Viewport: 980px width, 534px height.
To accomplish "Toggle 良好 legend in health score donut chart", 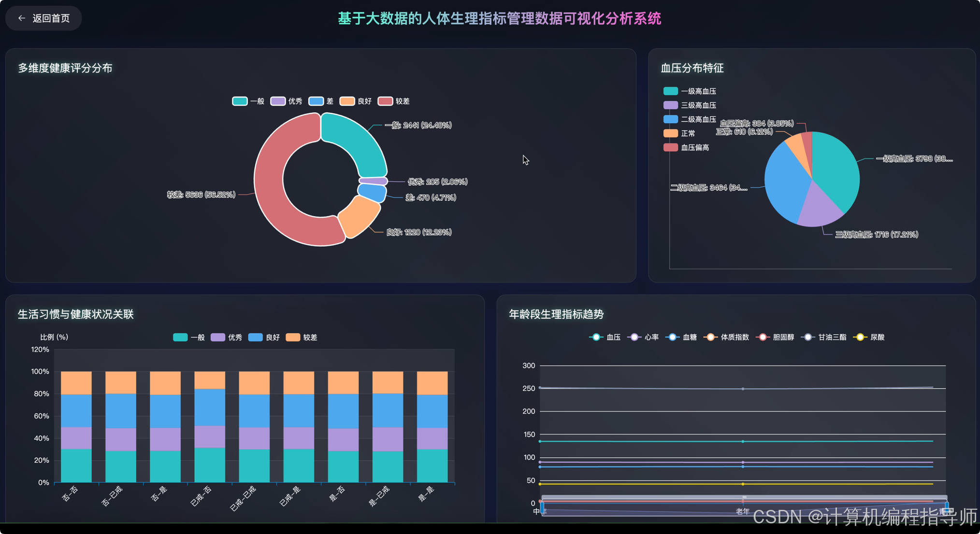I will tap(355, 101).
